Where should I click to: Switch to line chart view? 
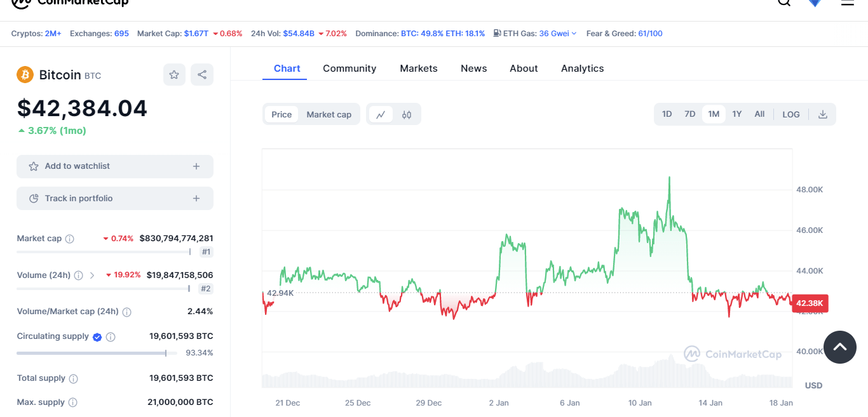pos(381,114)
